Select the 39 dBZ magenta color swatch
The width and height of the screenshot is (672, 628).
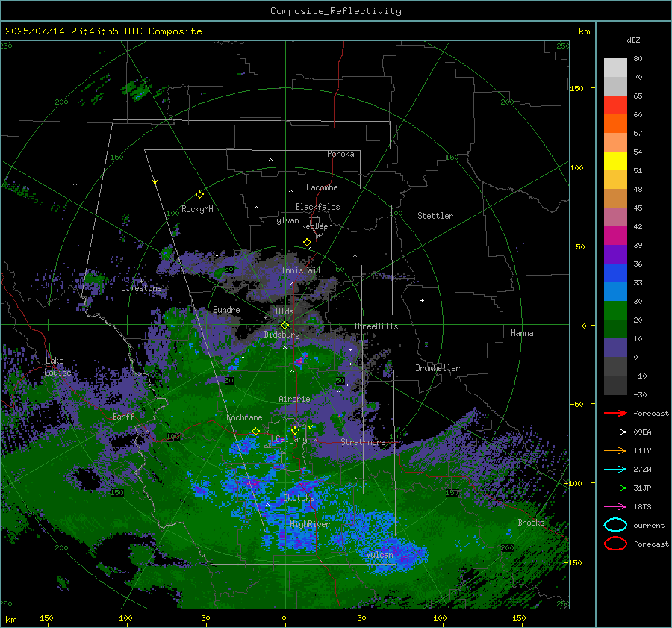(x=615, y=235)
